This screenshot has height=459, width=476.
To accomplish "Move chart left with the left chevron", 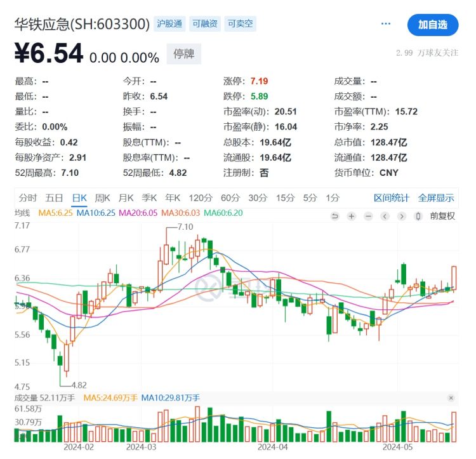I will pyautogui.click(x=385, y=216).
